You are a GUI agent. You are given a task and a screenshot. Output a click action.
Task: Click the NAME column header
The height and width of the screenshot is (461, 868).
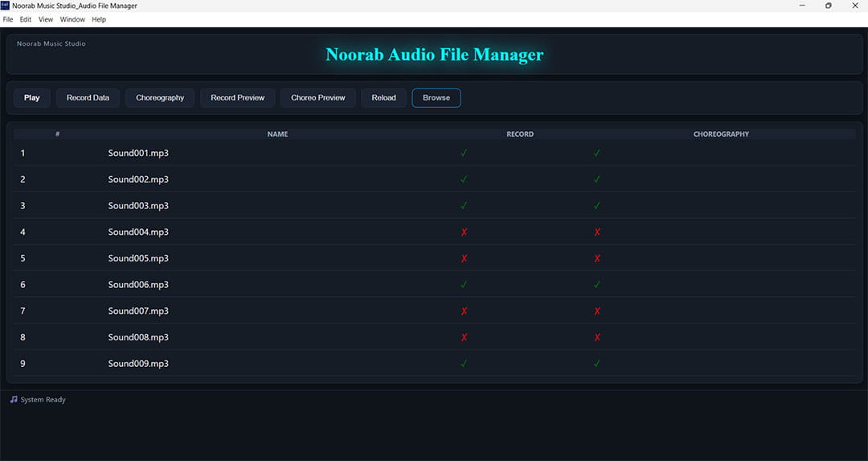pos(277,134)
